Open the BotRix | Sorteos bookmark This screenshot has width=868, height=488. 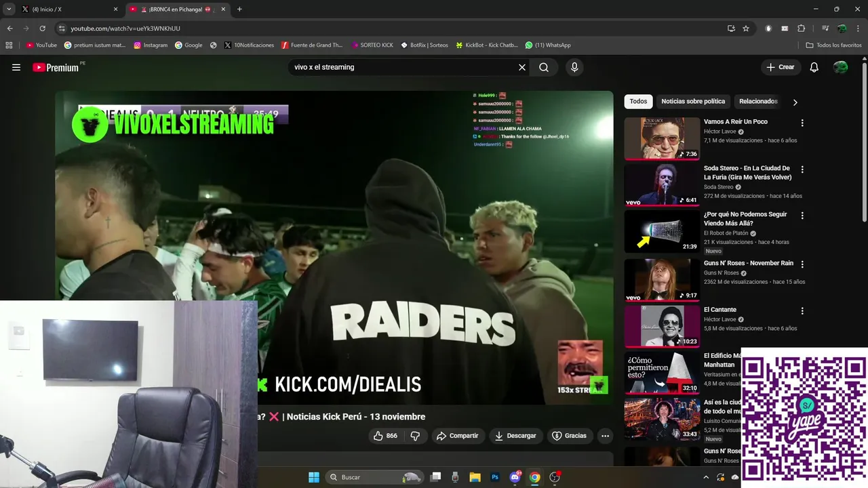[x=425, y=45]
